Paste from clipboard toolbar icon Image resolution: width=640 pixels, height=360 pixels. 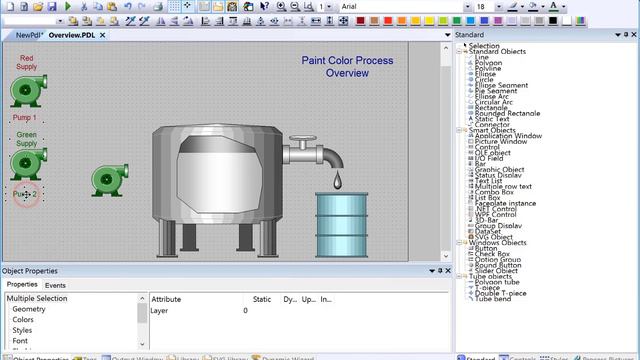coord(112,7)
